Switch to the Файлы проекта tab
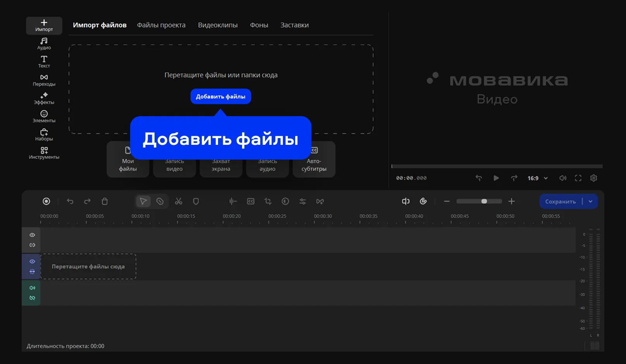Image resolution: width=626 pixels, height=364 pixels. (161, 25)
